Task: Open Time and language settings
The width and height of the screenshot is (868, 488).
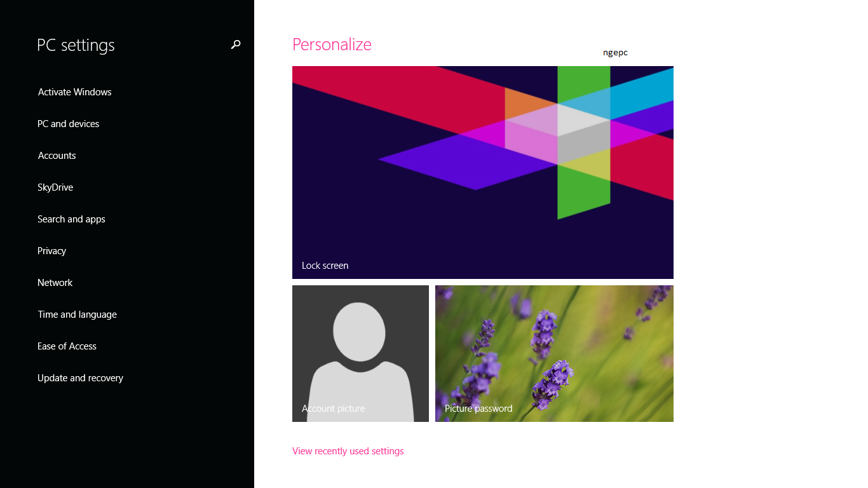Action: (x=77, y=314)
